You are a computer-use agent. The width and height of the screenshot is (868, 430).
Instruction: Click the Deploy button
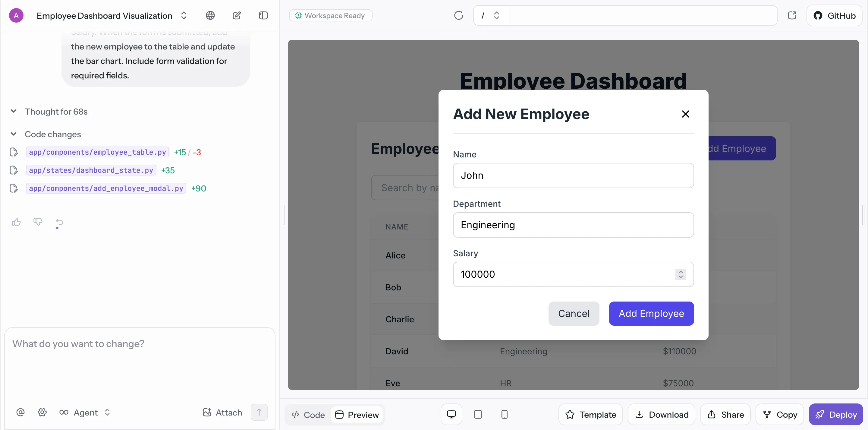click(x=836, y=414)
